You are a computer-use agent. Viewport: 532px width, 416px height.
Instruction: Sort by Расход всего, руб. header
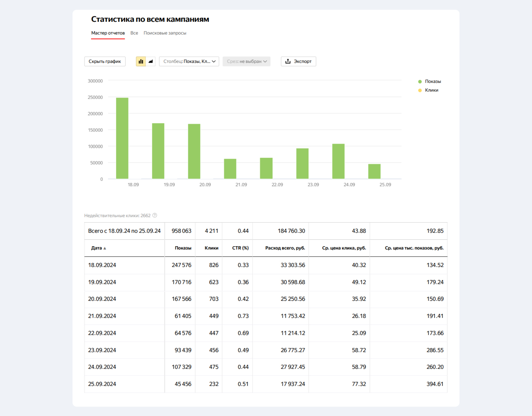pyautogui.click(x=285, y=248)
